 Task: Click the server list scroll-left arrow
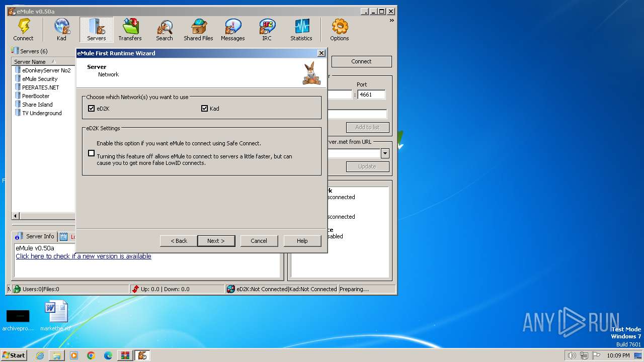[x=15, y=216]
